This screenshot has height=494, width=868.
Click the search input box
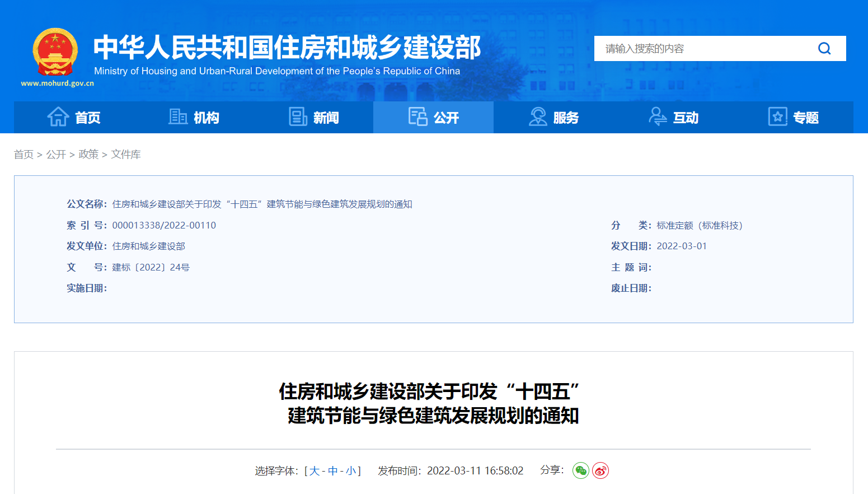pyautogui.click(x=700, y=48)
